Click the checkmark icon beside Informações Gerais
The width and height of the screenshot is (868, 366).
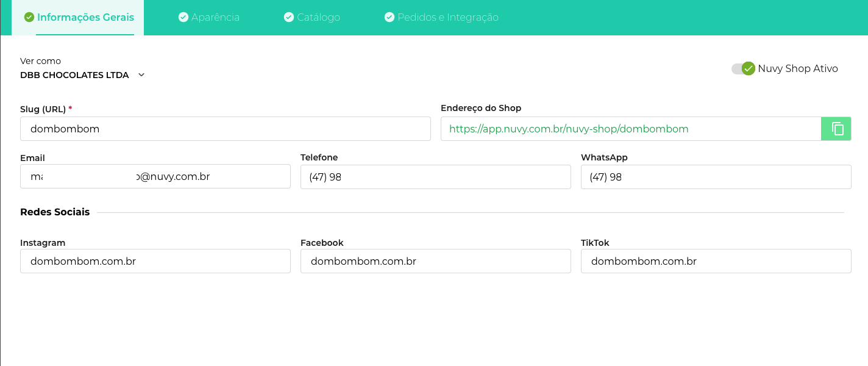(29, 17)
